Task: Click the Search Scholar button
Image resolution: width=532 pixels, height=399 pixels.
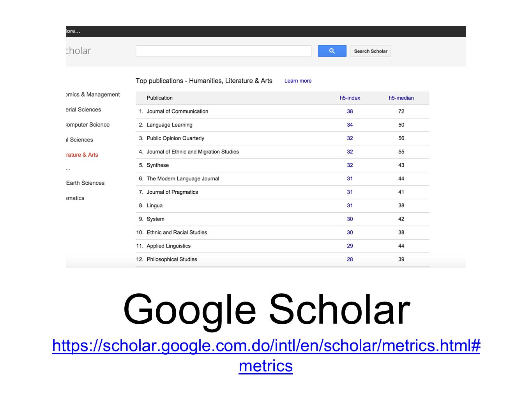Action: pyautogui.click(x=371, y=51)
